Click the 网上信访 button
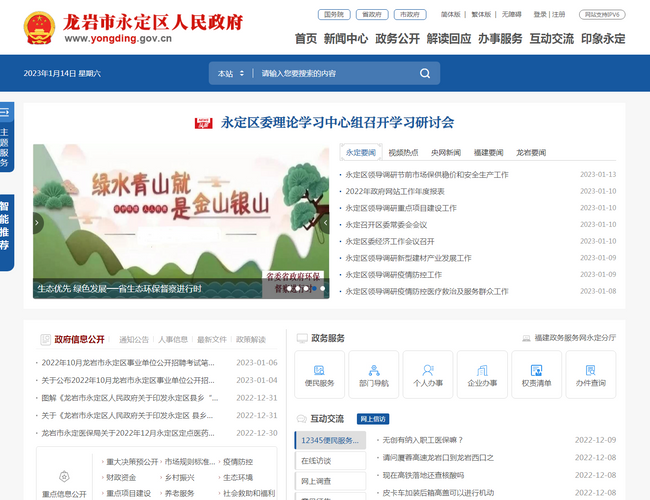650x500 pixels. point(373,419)
